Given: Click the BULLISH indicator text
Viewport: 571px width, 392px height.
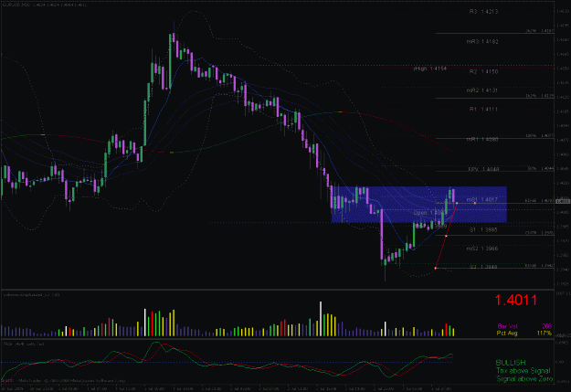Looking at the screenshot, I should (x=511, y=363).
